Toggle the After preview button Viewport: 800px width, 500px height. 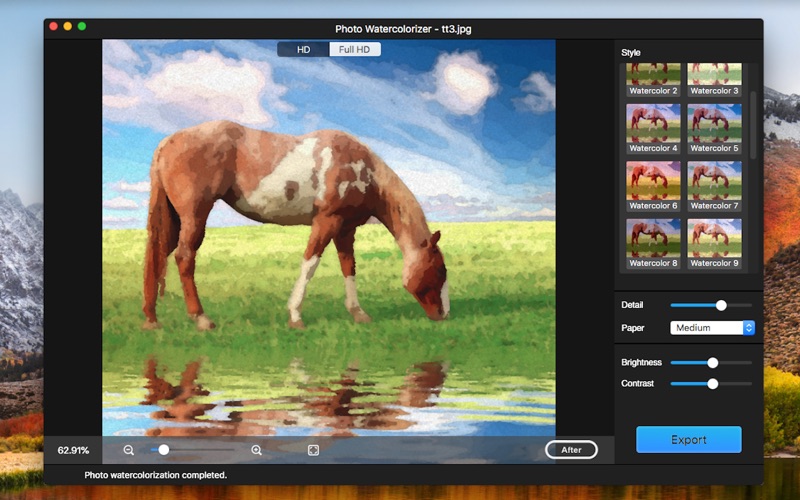[571, 450]
